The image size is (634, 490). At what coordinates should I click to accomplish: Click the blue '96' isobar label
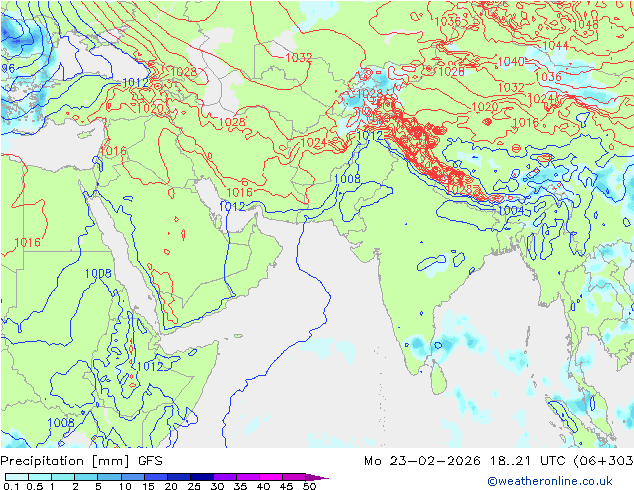tap(8, 68)
